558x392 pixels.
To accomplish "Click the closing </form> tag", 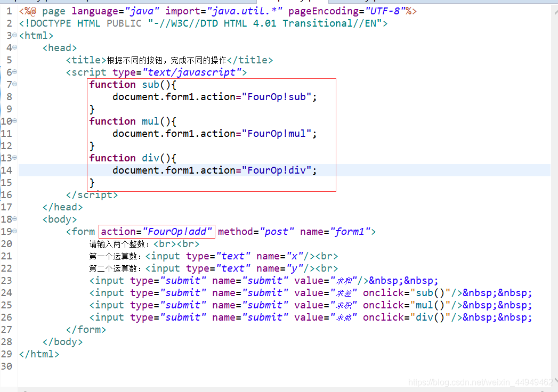I will (86, 330).
